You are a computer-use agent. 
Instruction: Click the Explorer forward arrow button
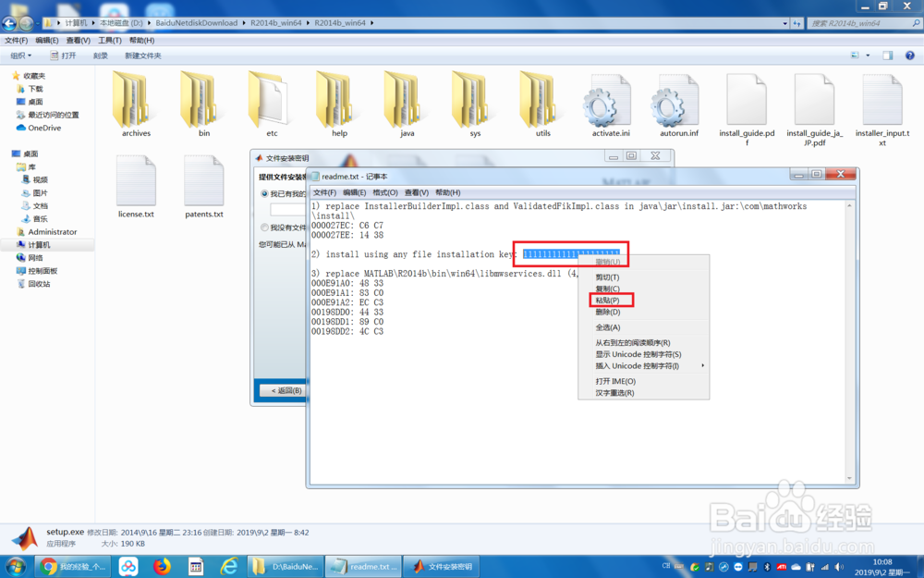27,24
